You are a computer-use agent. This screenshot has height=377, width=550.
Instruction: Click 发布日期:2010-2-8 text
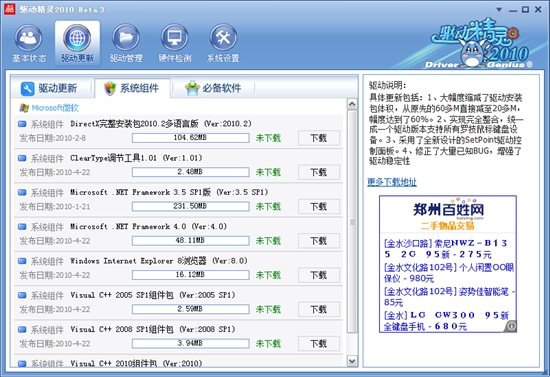pos(53,138)
